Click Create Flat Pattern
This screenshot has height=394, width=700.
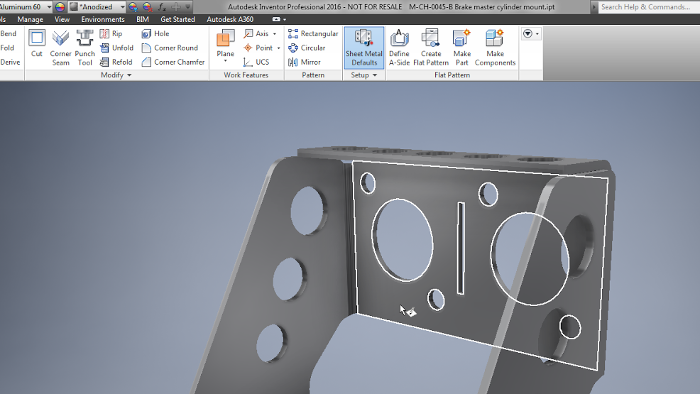coord(431,48)
